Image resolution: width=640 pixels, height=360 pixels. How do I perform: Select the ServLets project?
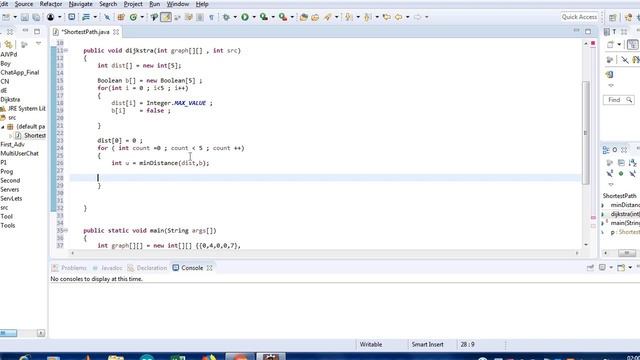pos(11,198)
